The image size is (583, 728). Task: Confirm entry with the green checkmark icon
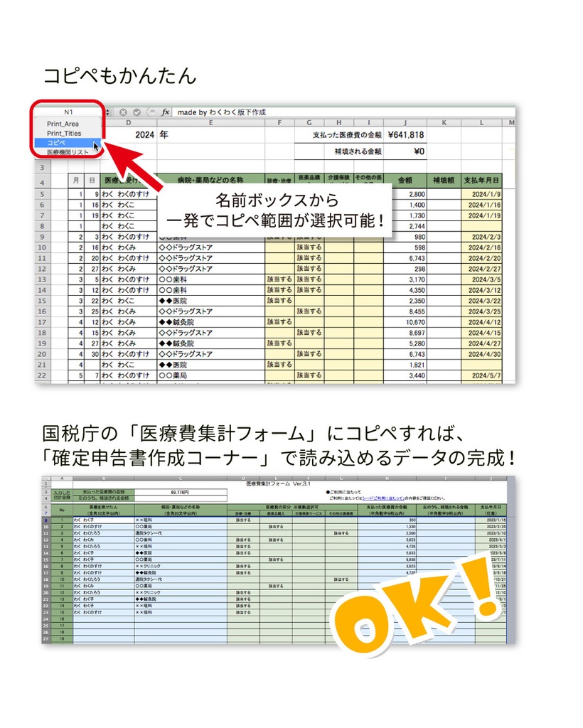pos(137,112)
